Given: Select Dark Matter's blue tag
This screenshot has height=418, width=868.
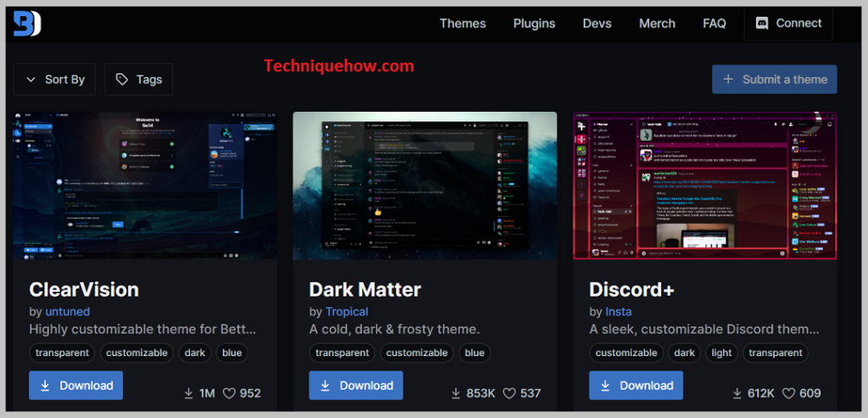Looking at the screenshot, I should [475, 353].
